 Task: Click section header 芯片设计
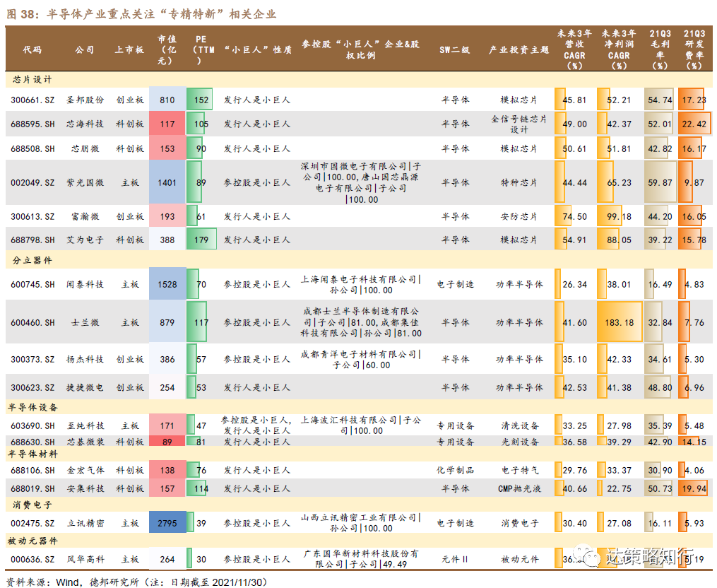[x=32, y=80]
